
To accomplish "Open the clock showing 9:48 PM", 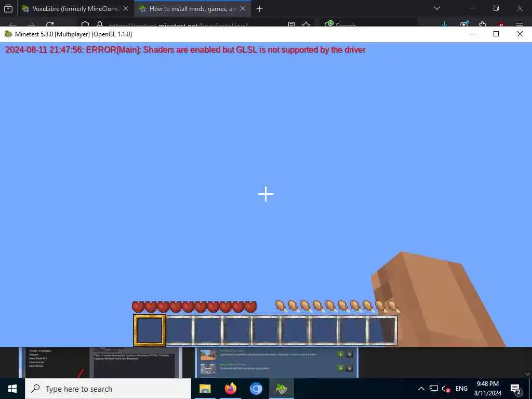I will coord(487,389).
